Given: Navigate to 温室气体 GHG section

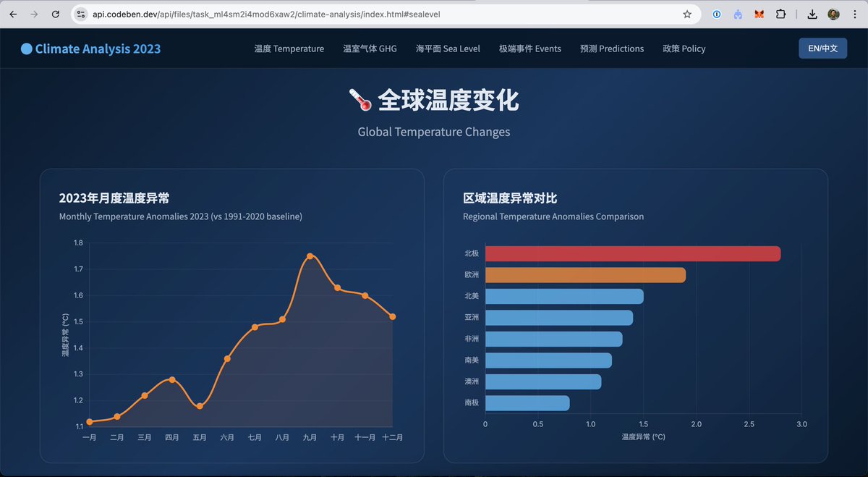Looking at the screenshot, I should (x=370, y=48).
